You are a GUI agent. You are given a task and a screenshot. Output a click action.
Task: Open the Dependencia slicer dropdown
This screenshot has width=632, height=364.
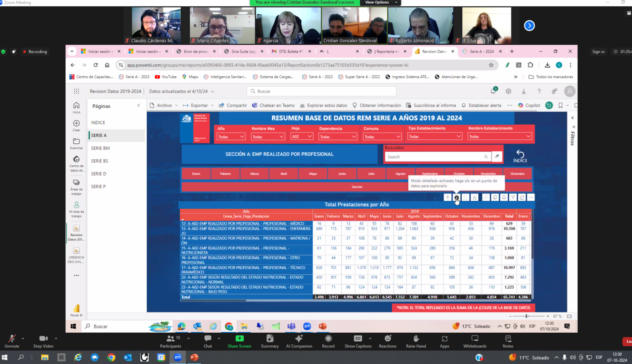[338, 137]
